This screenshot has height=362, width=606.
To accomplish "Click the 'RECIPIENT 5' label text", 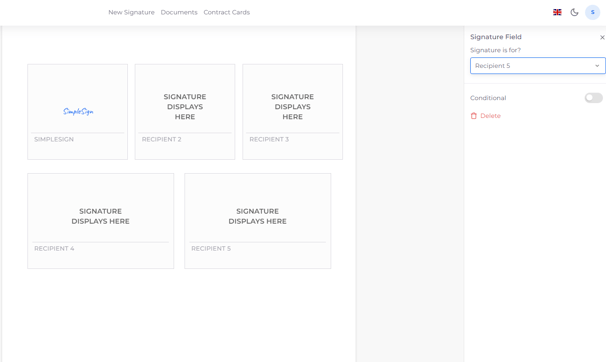I will click(211, 248).
